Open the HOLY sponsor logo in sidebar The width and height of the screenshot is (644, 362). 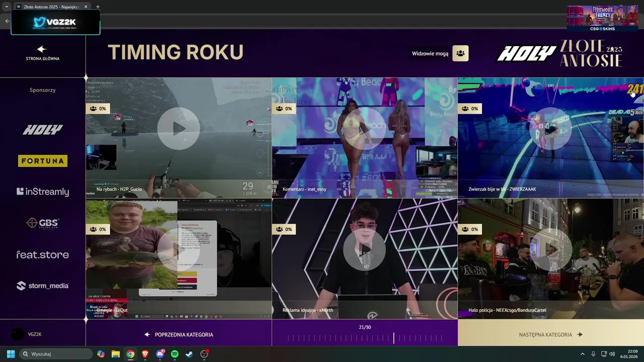[x=43, y=130]
